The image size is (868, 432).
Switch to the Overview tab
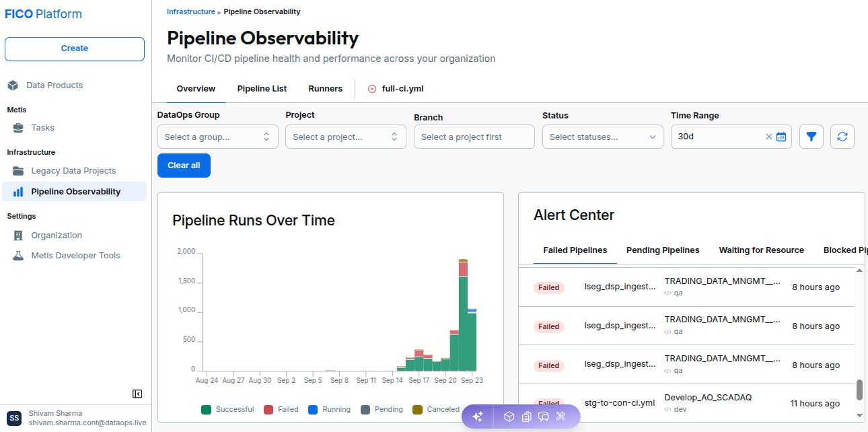(196, 89)
